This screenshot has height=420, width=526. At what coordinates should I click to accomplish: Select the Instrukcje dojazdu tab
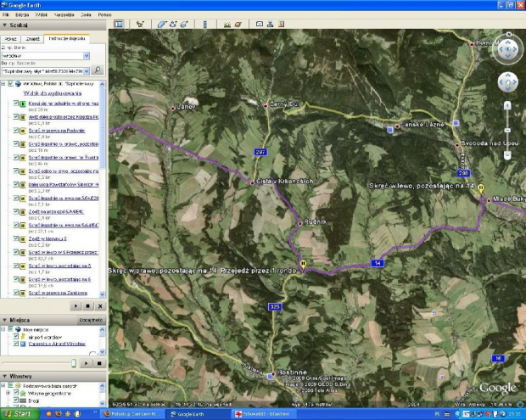point(67,38)
